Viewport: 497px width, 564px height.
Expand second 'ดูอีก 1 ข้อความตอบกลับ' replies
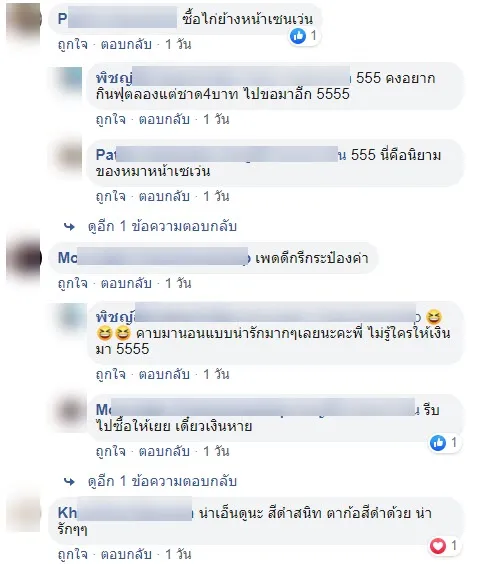(x=162, y=481)
